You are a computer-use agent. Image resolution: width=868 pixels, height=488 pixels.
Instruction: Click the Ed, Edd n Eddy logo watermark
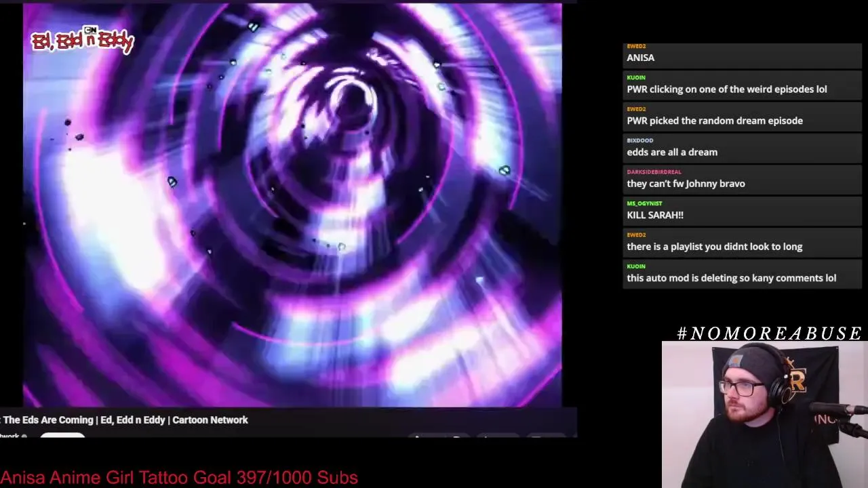click(83, 40)
